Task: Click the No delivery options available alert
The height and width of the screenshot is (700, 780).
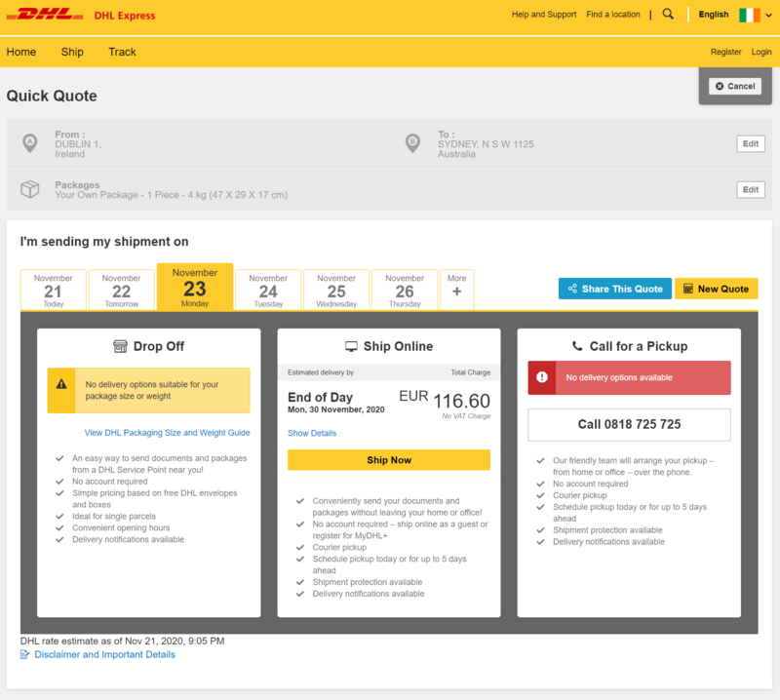Action: coord(629,377)
